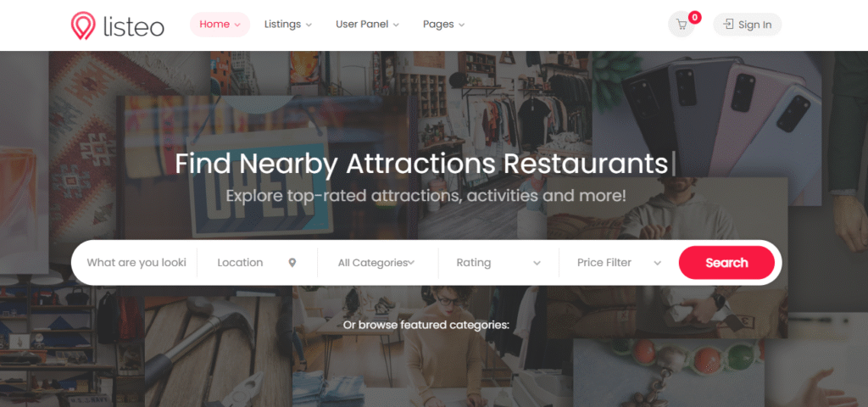Image resolution: width=868 pixels, height=407 pixels.
Task: Click the 'Find Nearby Attractions' headline text
Action: (x=337, y=164)
